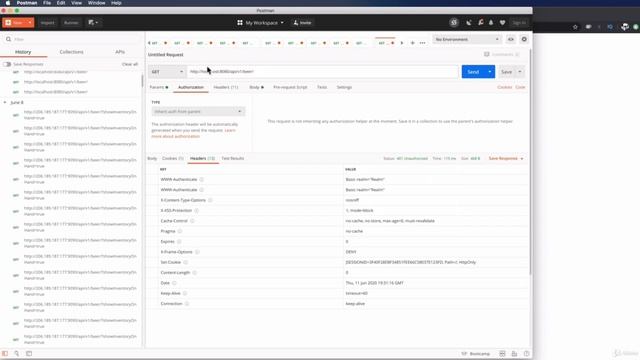The width and height of the screenshot is (640, 360).
Task: Open the GET method dropdown
Action: click(167, 72)
